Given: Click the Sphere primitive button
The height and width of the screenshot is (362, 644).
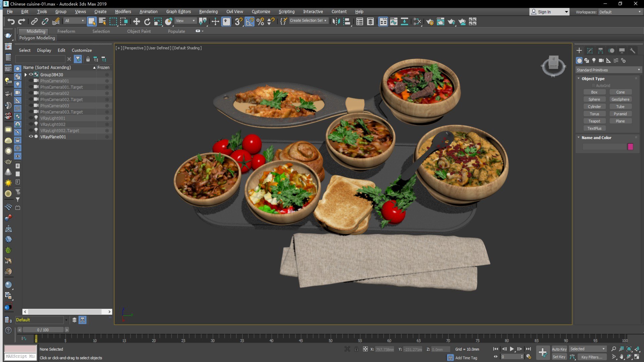Looking at the screenshot, I should click(594, 99).
